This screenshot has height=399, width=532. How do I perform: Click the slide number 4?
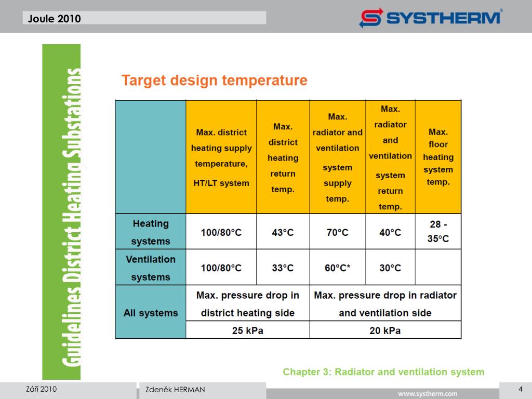pos(520,389)
